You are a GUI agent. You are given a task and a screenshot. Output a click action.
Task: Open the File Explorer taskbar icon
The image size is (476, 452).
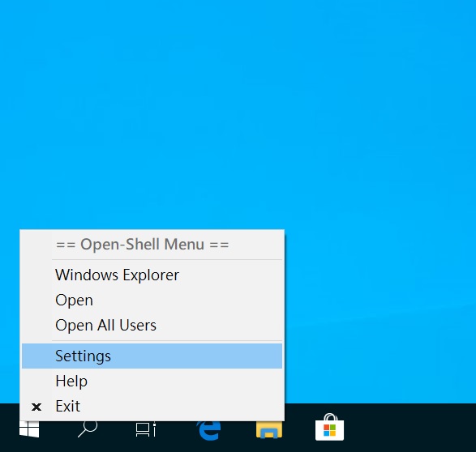(269, 429)
